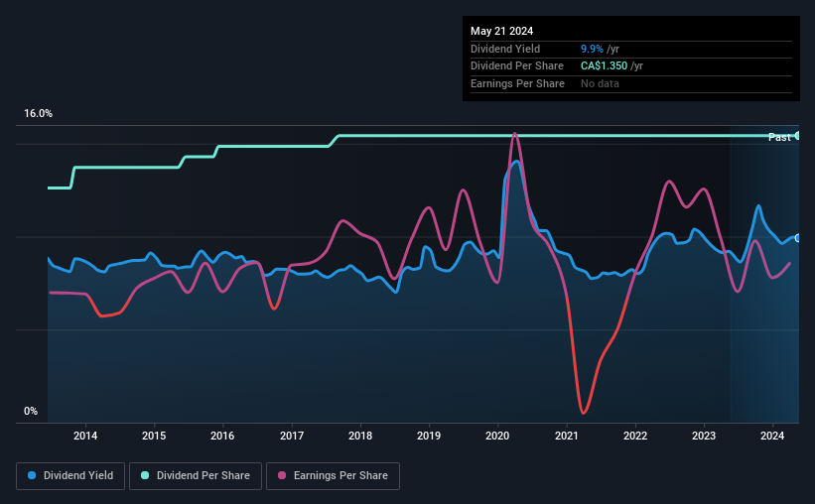Screen dimensions: 815x504
Task: Toggle the Earnings Per Share legend button
Action: (x=333, y=476)
